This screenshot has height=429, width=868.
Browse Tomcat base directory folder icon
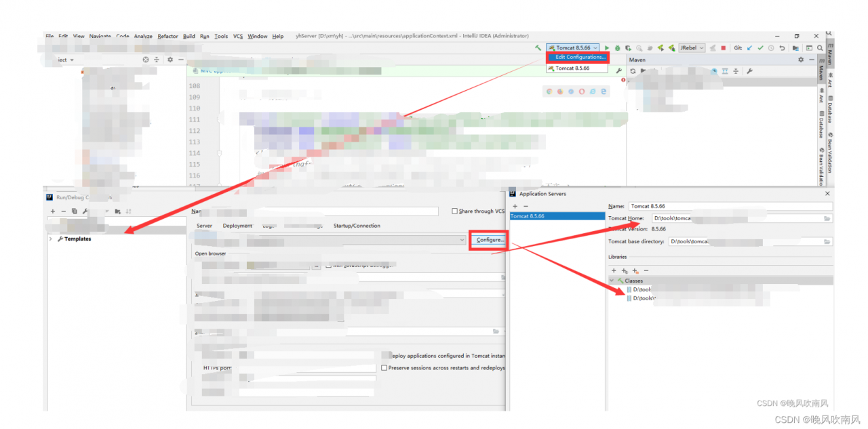tap(827, 241)
